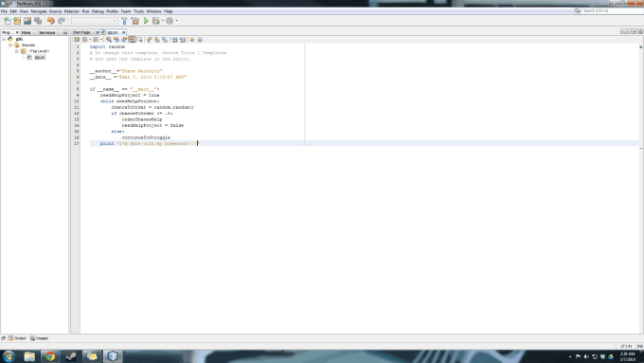
Task: Open the Debug menu
Action: tap(98, 11)
